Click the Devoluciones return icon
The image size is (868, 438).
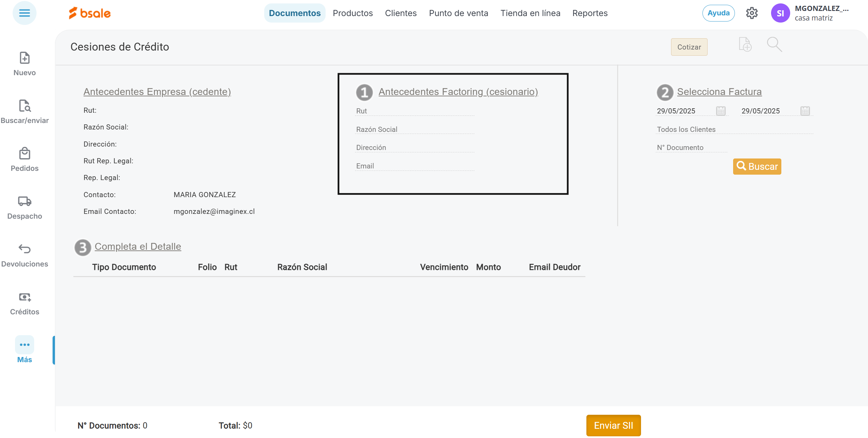25,249
